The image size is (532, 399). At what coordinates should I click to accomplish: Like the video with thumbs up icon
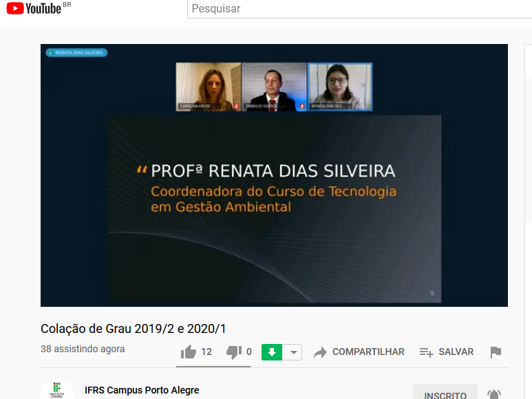coord(189,352)
